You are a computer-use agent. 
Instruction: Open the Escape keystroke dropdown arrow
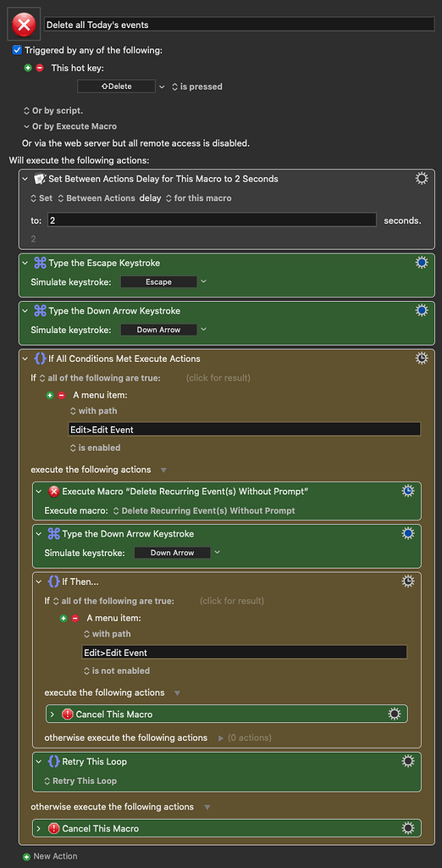click(x=203, y=281)
